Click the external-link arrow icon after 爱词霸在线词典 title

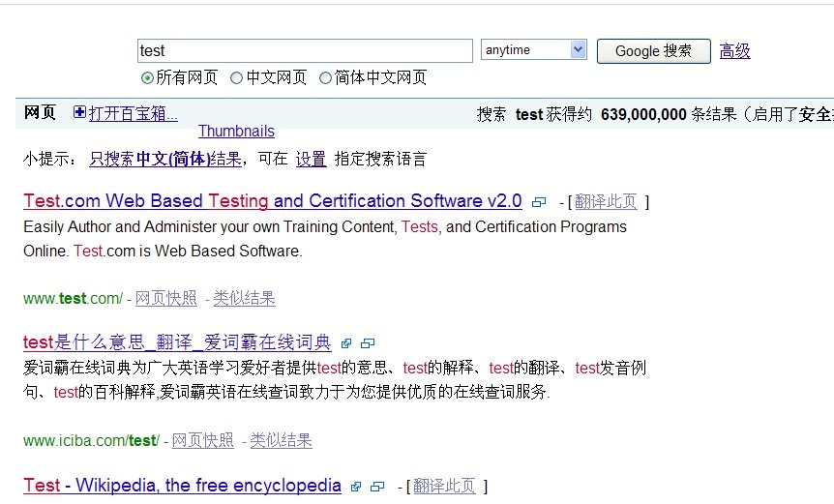pos(346,343)
